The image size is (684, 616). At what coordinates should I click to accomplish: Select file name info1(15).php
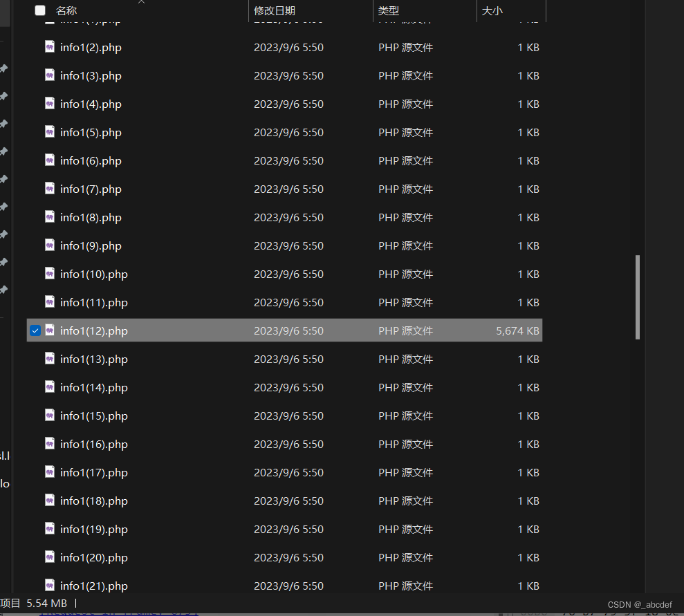coord(94,416)
